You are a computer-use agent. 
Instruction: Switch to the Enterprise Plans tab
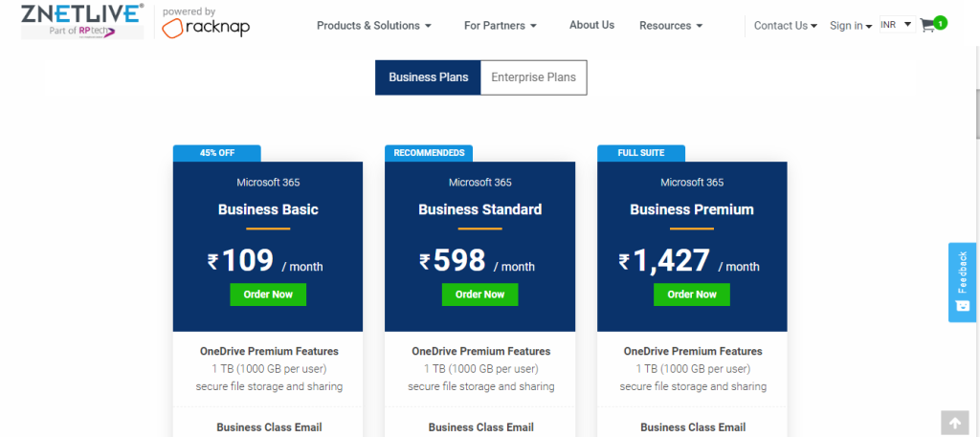pyautogui.click(x=534, y=77)
